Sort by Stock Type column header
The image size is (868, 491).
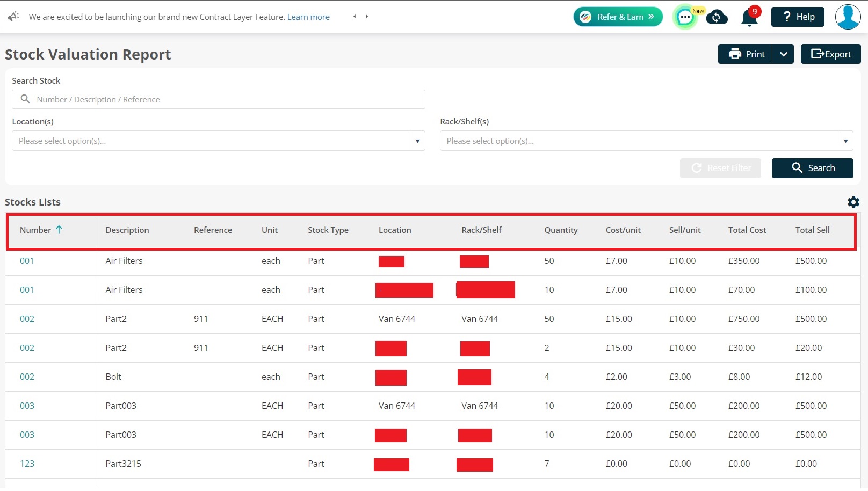pyautogui.click(x=328, y=230)
